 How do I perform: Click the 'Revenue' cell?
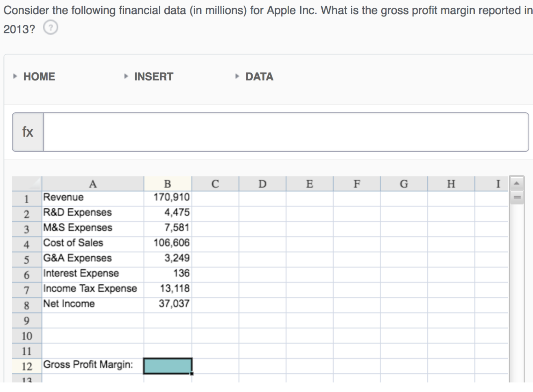(x=93, y=198)
